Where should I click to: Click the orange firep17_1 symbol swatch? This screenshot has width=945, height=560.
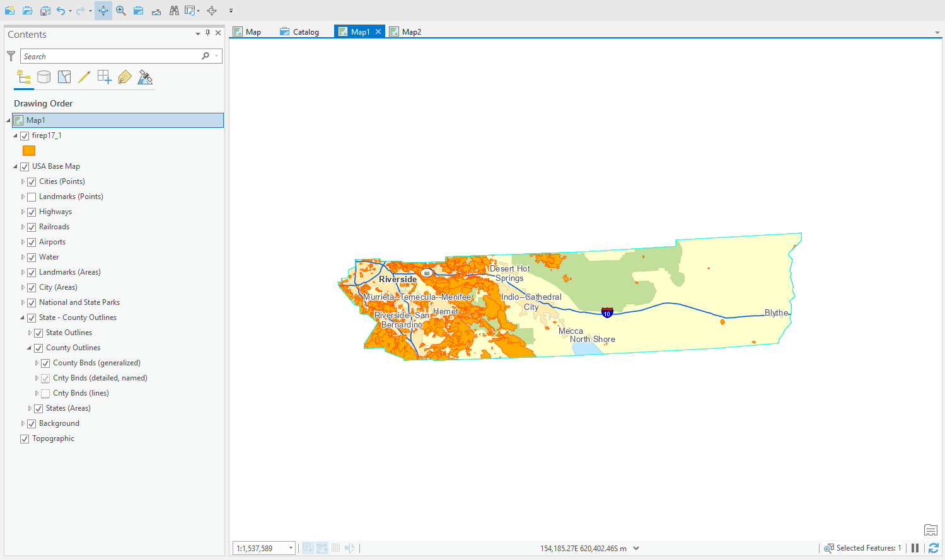(x=29, y=151)
